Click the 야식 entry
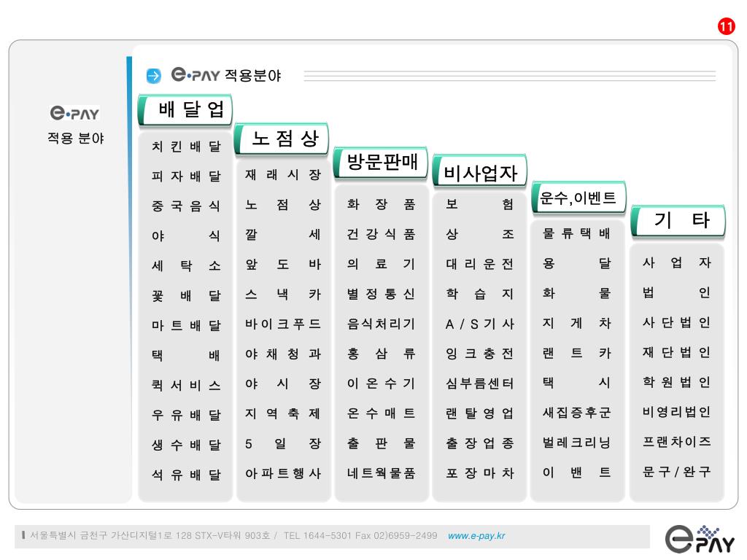Image resolution: width=747 pixels, height=560 pixels. point(186,236)
